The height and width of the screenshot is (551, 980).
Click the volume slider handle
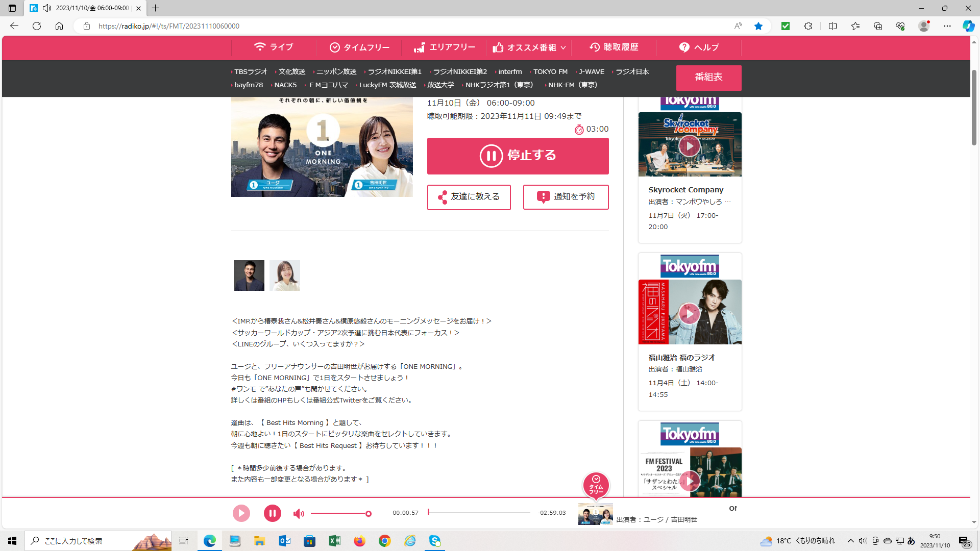(x=368, y=513)
